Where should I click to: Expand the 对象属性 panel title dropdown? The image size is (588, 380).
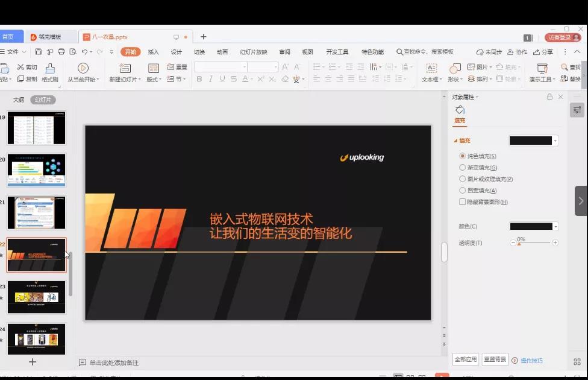pyautogui.click(x=477, y=97)
